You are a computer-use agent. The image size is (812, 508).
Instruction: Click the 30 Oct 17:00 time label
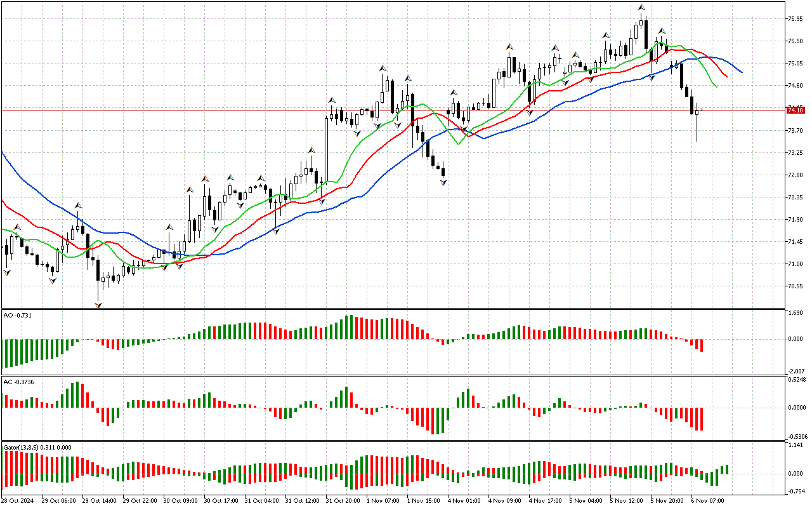221,500
